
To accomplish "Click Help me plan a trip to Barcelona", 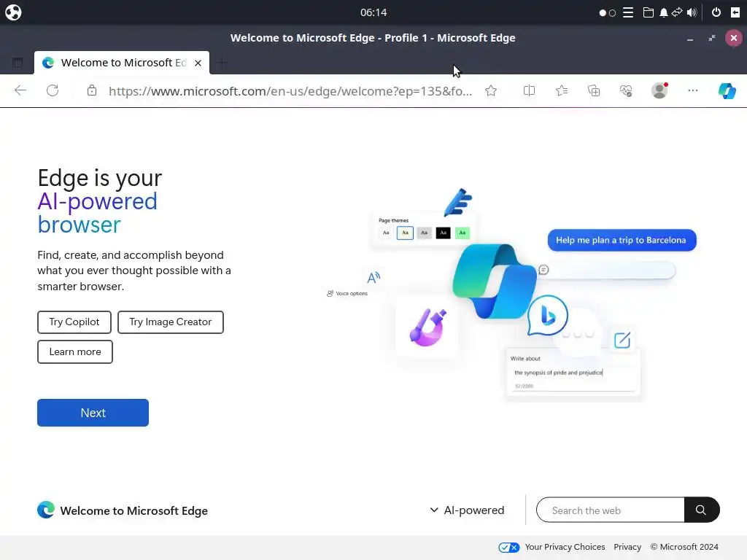I will 622,240.
